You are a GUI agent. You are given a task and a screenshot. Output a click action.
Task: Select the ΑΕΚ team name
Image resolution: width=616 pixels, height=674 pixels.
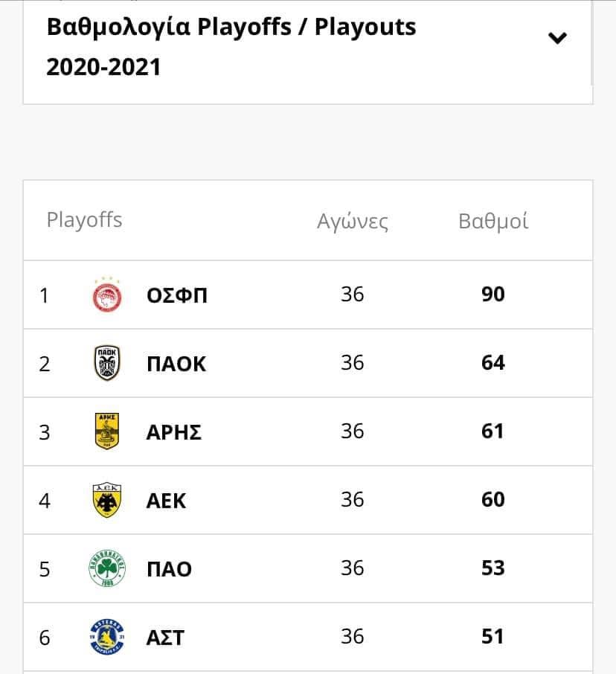tap(166, 501)
